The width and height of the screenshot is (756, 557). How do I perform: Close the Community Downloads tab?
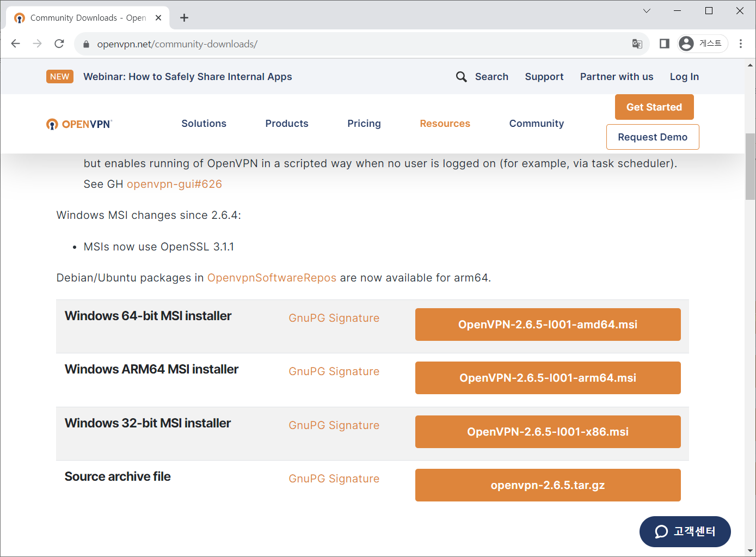(x=158, y=18)
